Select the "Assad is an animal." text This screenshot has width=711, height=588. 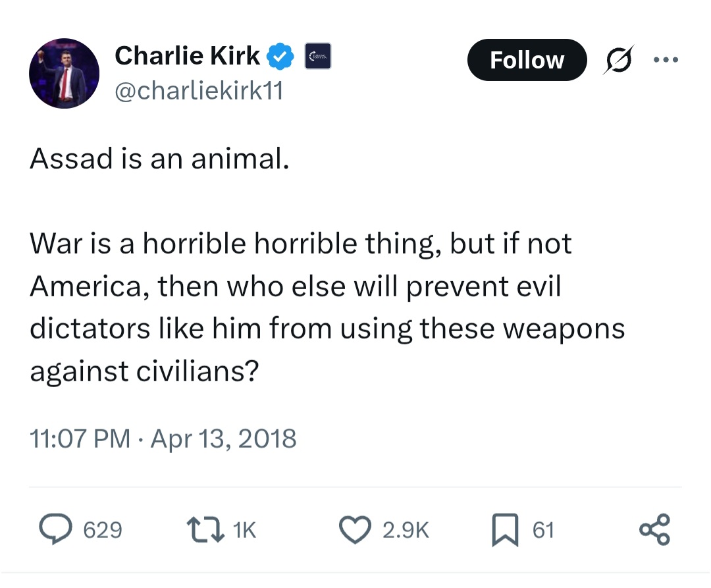click(x=159, y=159)
